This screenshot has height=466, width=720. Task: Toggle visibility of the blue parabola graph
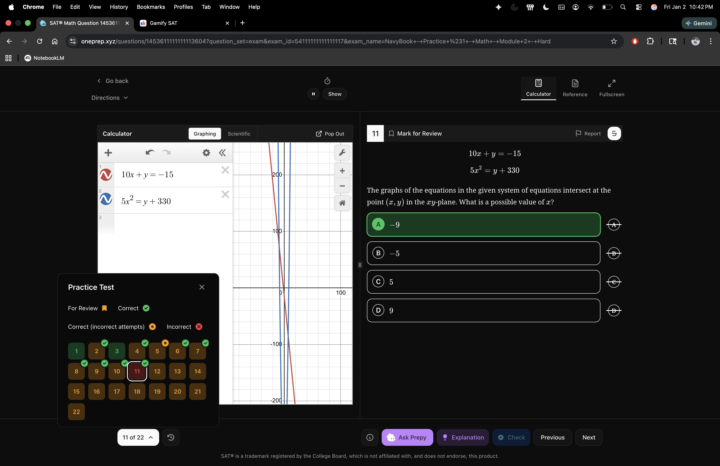[106, 199]
